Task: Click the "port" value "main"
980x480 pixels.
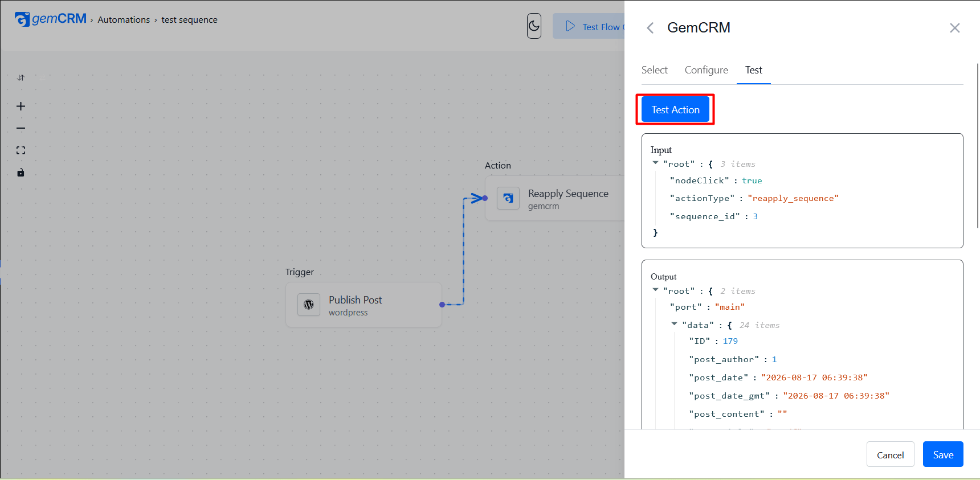Action: 729,307
